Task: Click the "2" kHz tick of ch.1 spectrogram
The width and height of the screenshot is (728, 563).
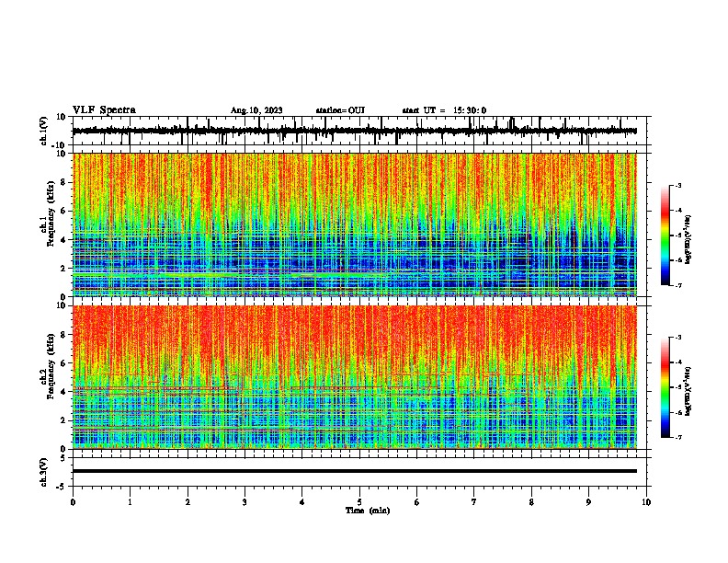Action: (x=63, y=269)
